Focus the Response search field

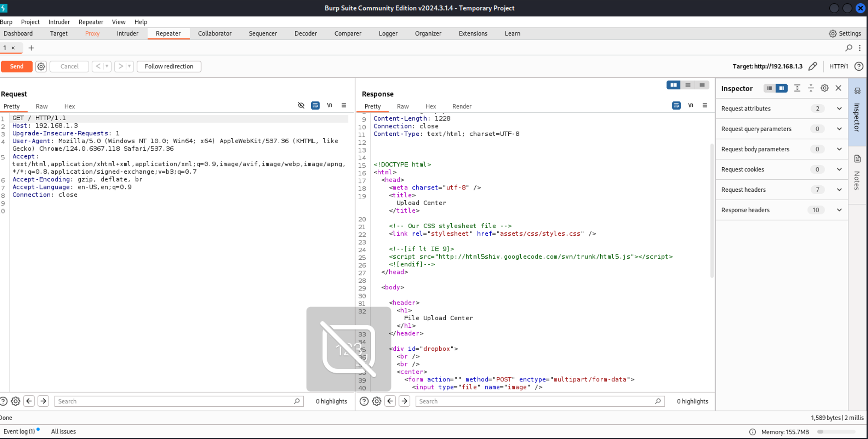540,401
